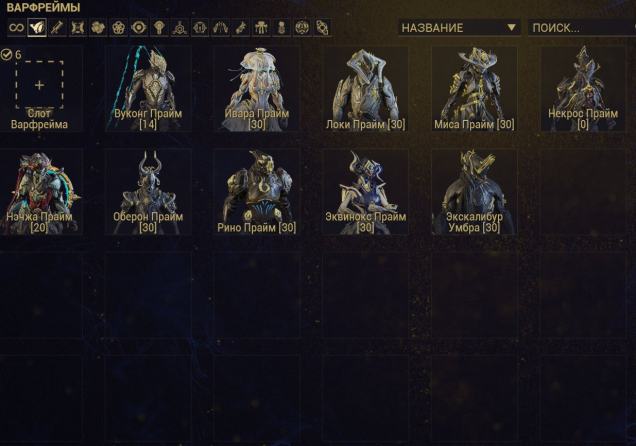Select the infinity 'all items' filter icon

(x=17, y=28)
